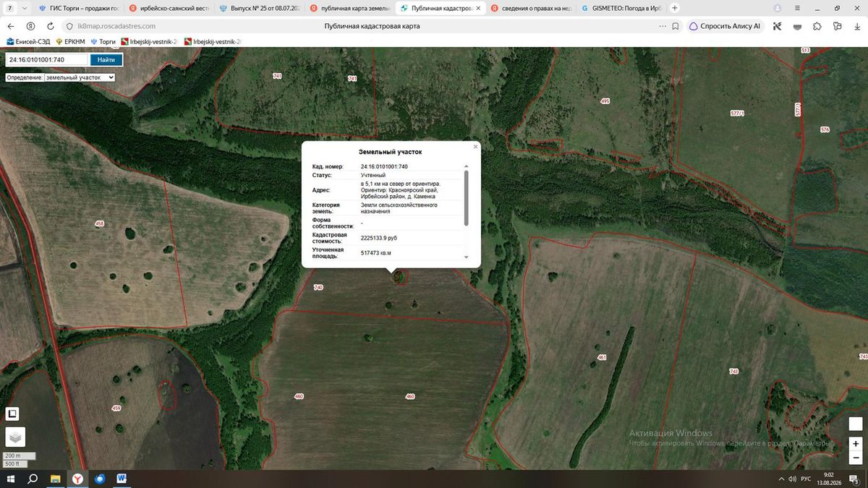Switch to Выпуск № 25 tab
The width and height of the screenshot is (868, 488).
point(259,8)
